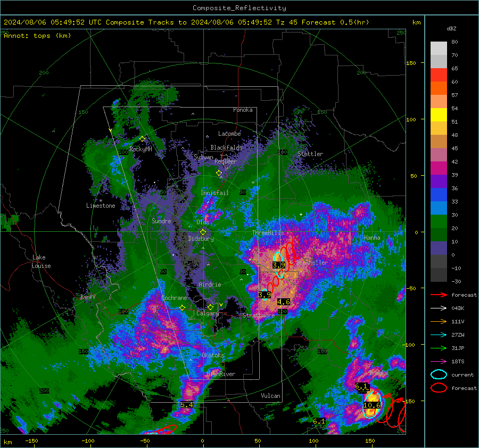479x448 pixels.
Task: Pick the red 60-65 dBZ swatch
Action: click(439, 75)
